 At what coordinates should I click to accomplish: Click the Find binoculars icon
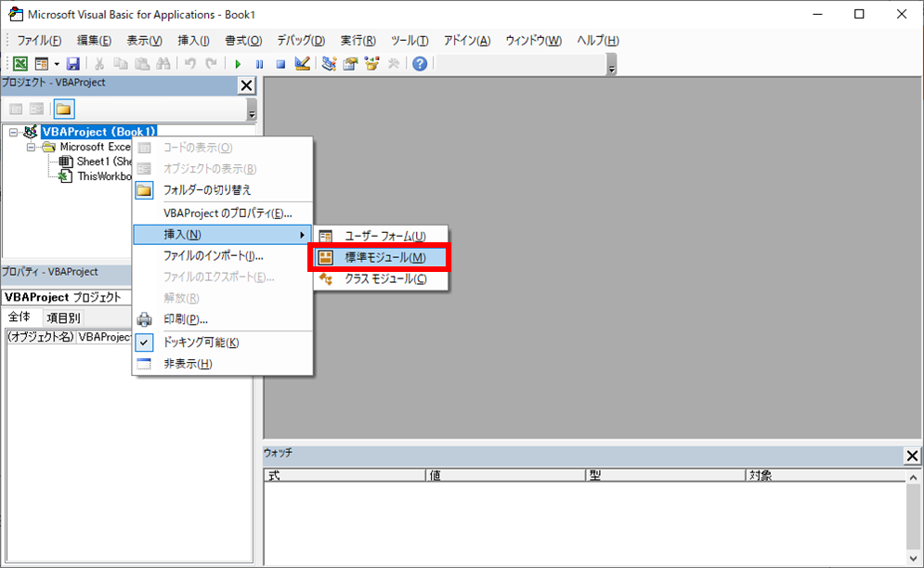click(x=163, y=64)
